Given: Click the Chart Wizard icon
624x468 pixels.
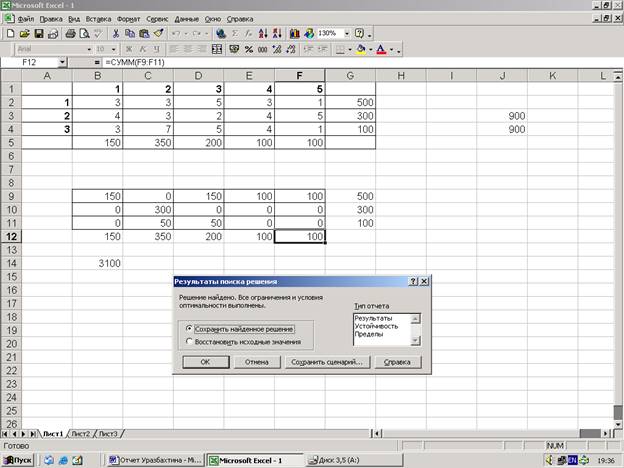Looking at the screenshot, I should pos(295,33).
